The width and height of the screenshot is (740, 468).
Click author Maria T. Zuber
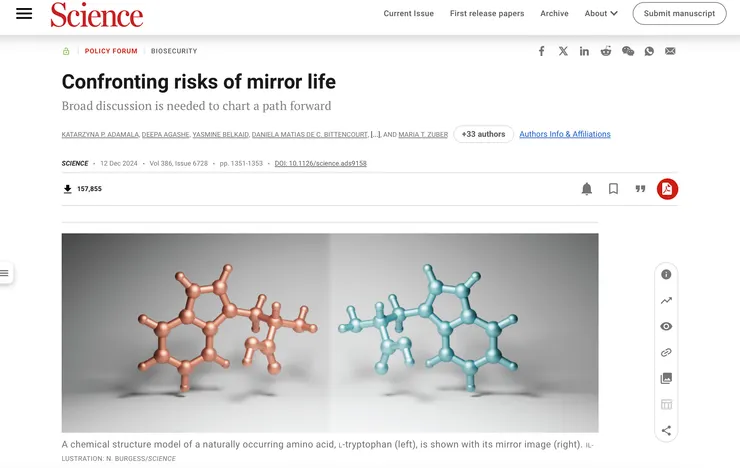tap(423, 134)
